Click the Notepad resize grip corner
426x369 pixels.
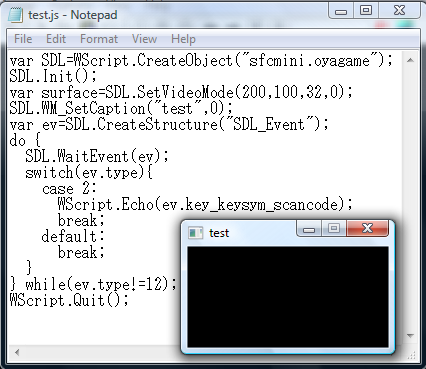412,355
